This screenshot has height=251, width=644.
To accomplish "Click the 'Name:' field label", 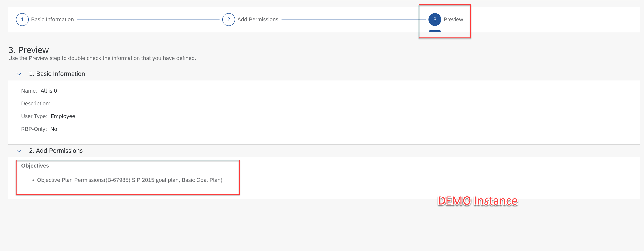I will [29, 91].
